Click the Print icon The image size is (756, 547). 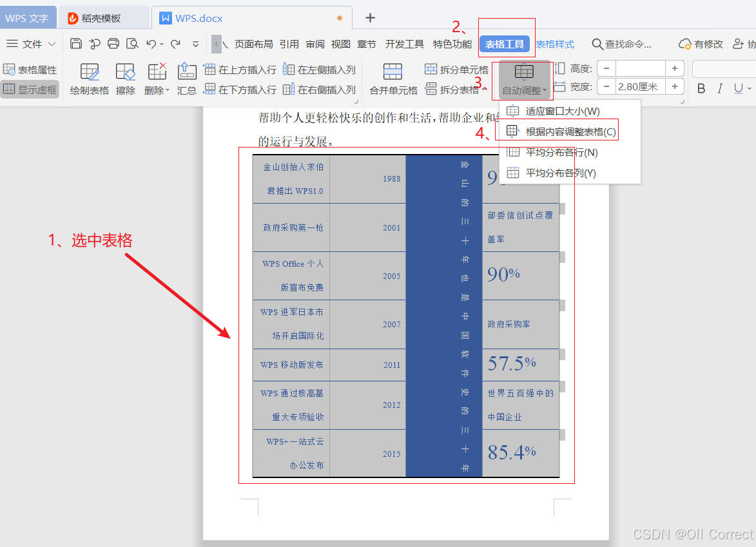(113, 44)
